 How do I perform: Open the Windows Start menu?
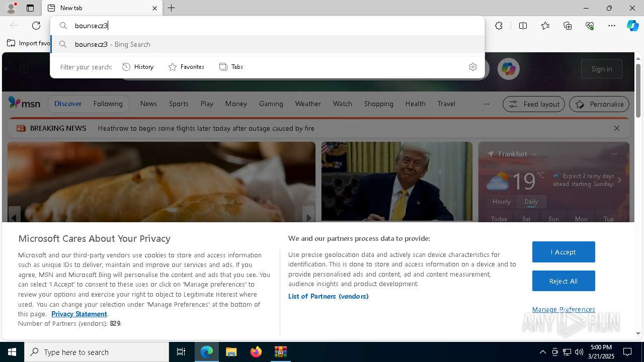(12, 352)
